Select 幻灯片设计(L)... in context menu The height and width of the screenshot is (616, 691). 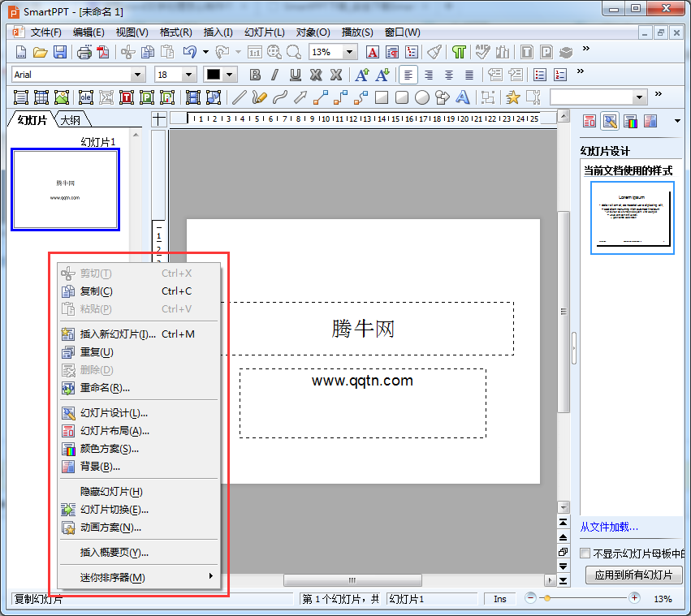pyautogui.click(x=114, y=413)
